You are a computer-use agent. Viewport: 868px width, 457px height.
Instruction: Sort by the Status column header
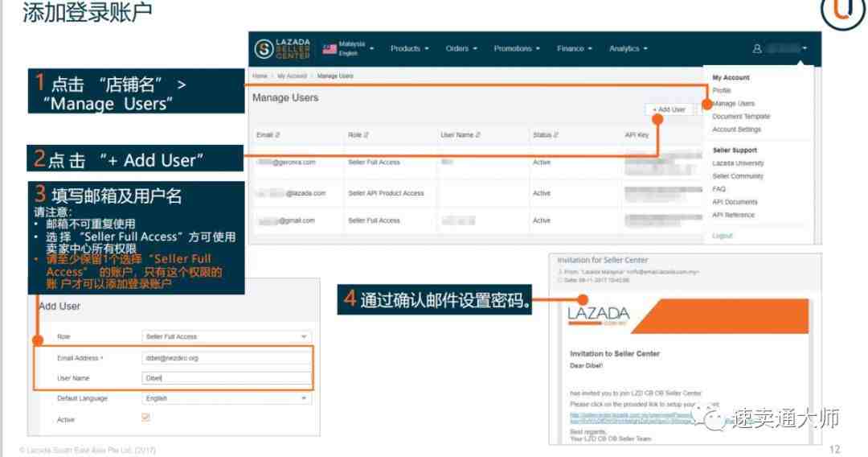[545, 135]
